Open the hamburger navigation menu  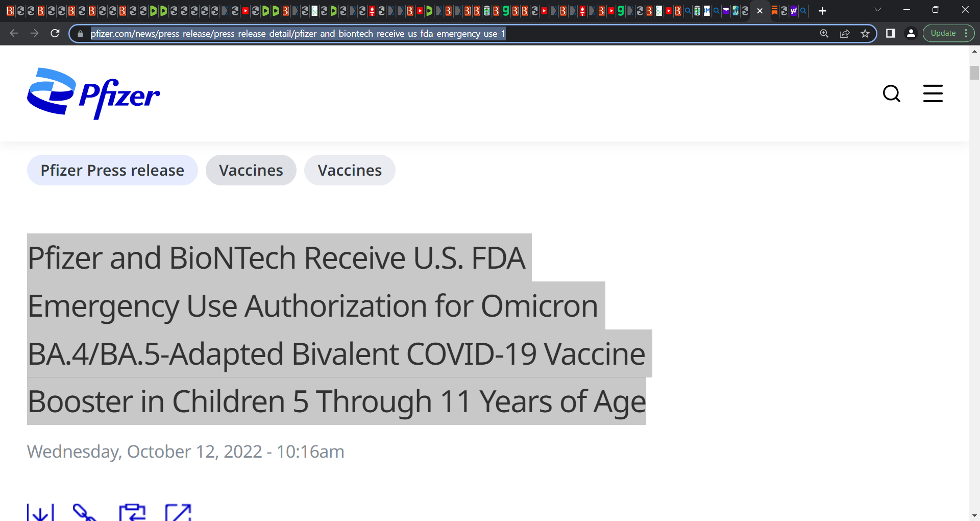click(x=933, y=93)
